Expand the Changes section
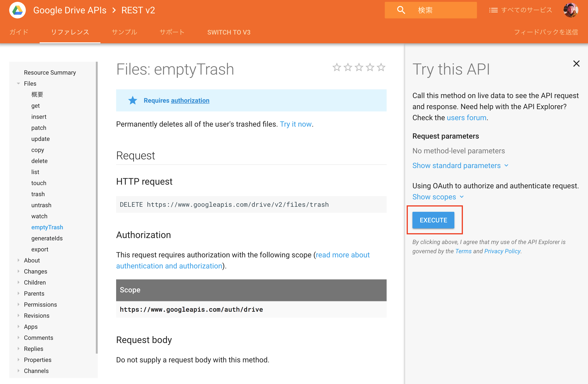This screenshot has width=588, height=384. click(x=18, y=271)
